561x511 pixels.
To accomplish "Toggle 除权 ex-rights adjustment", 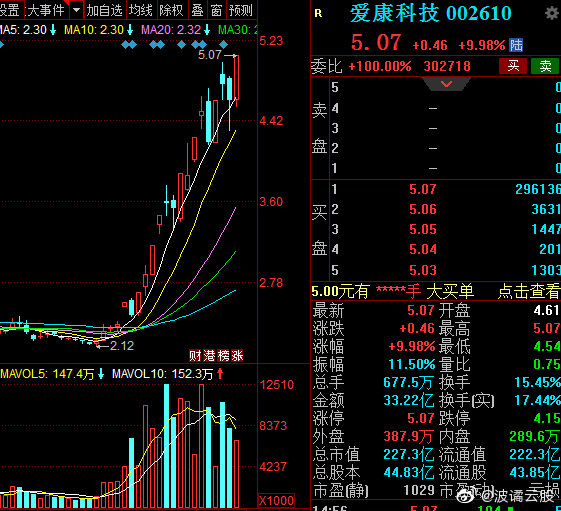I will click(171, 10).
